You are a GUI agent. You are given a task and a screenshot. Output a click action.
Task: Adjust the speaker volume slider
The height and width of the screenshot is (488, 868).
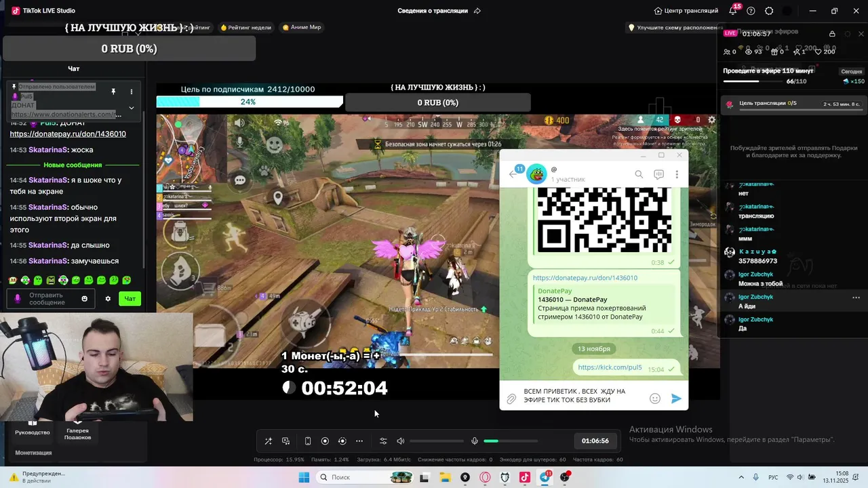[437, 441]
